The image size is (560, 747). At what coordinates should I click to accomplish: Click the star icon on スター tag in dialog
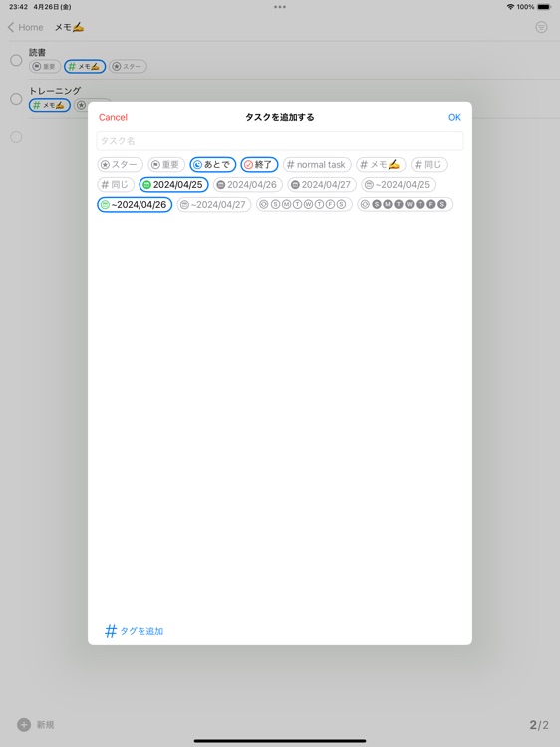pos(106,165)
